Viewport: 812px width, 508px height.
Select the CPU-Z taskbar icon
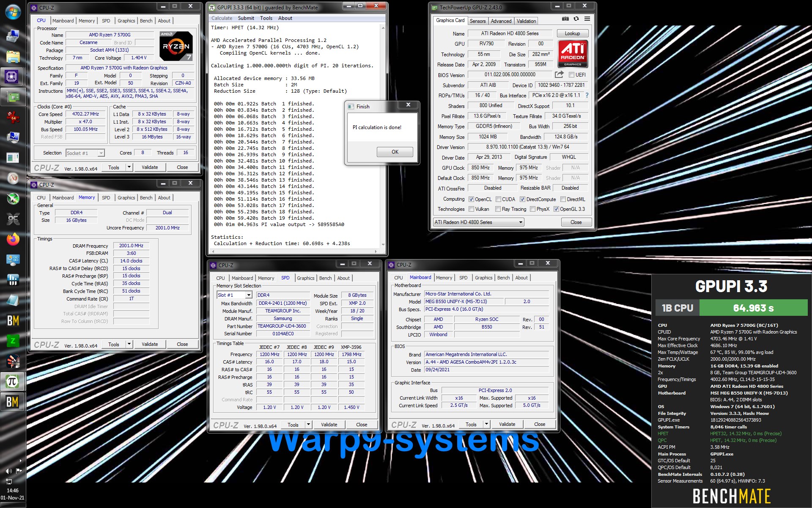(x=13, y=77)
